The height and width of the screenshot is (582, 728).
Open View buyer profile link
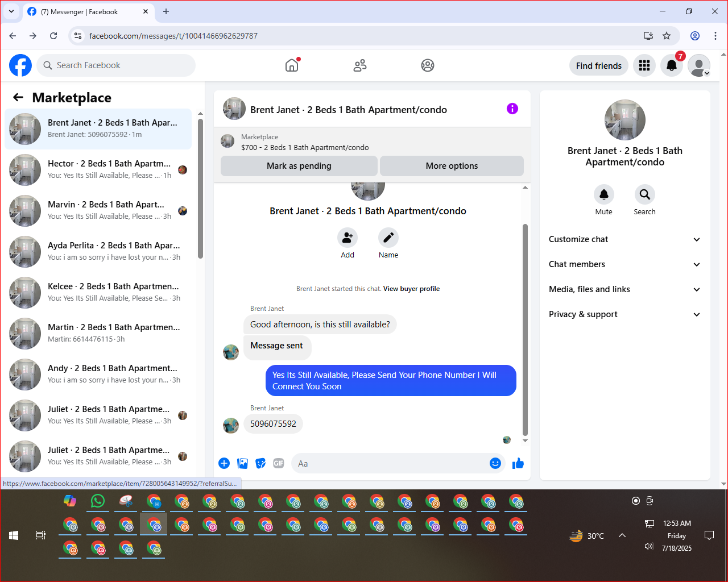click(411, 289)
